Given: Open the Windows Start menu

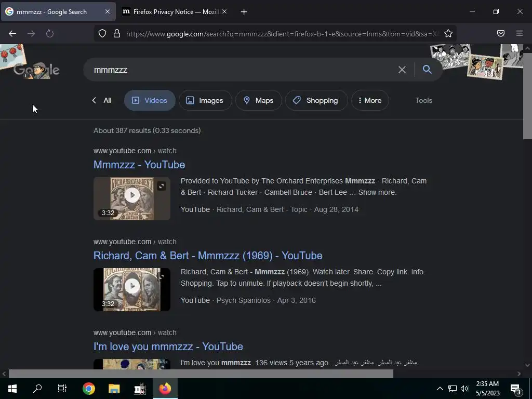Looking at the screenshot, I should tap(12, 389).
